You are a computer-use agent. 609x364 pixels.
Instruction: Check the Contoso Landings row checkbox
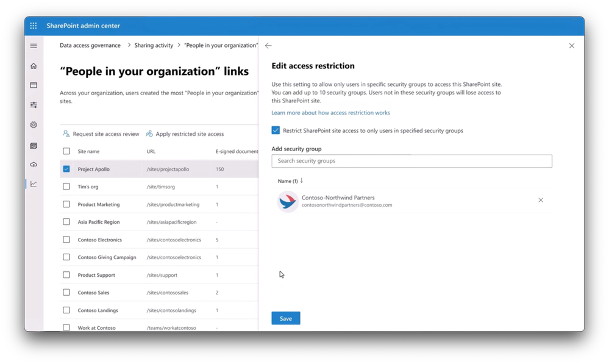click(66, 310)
